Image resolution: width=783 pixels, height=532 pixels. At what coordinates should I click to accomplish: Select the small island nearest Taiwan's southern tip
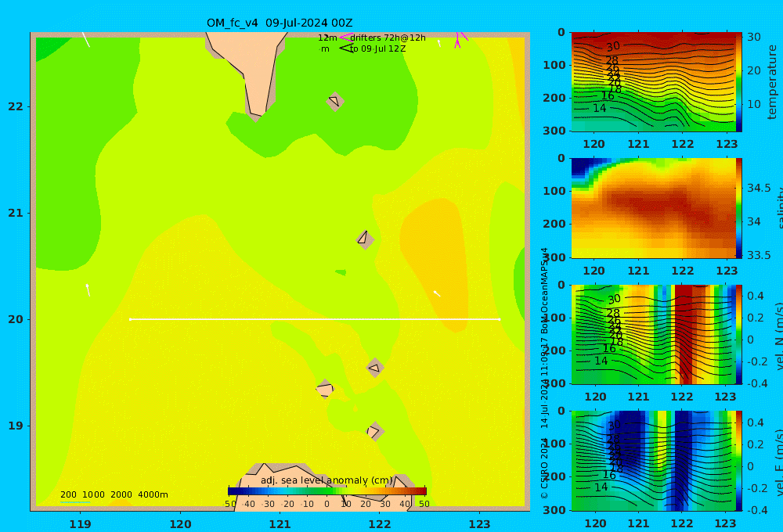click(335, 102)
